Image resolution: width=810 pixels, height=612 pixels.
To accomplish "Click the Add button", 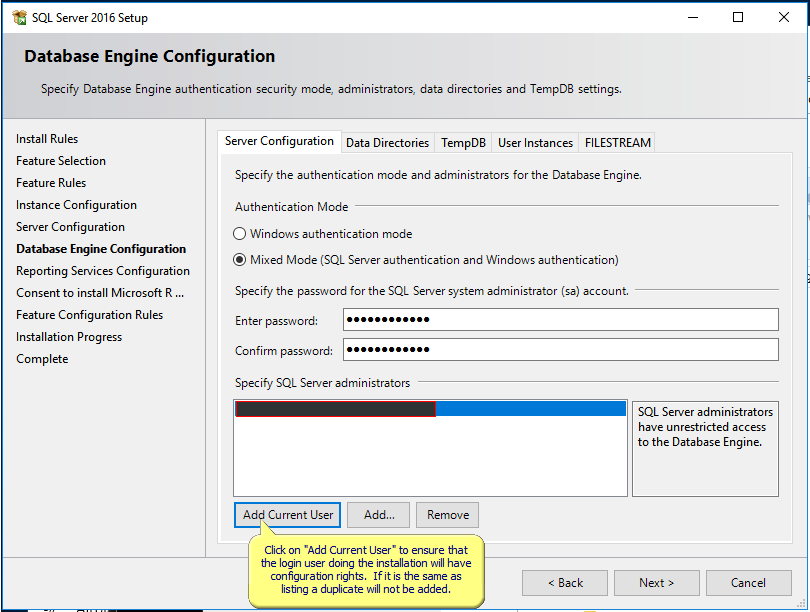I will (378, 514).
